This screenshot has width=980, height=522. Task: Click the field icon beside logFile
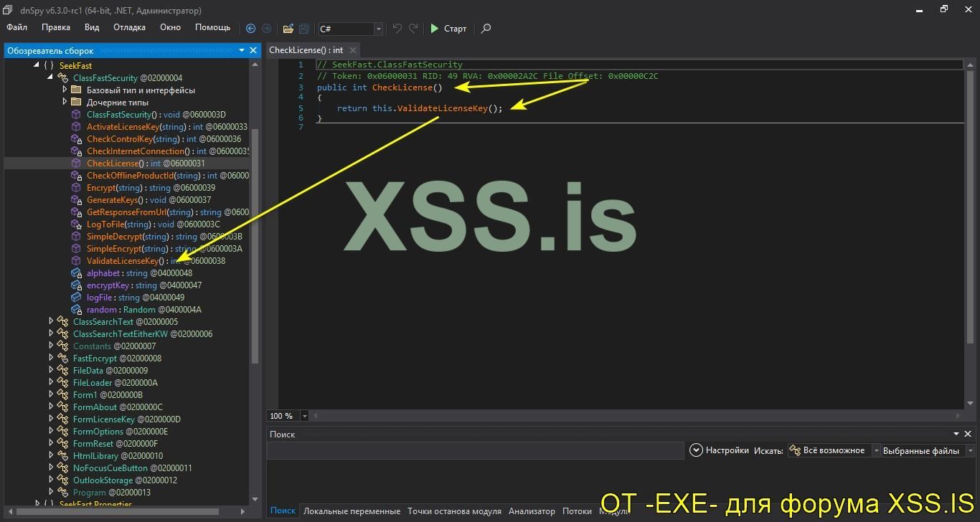[x=77, y=298]
